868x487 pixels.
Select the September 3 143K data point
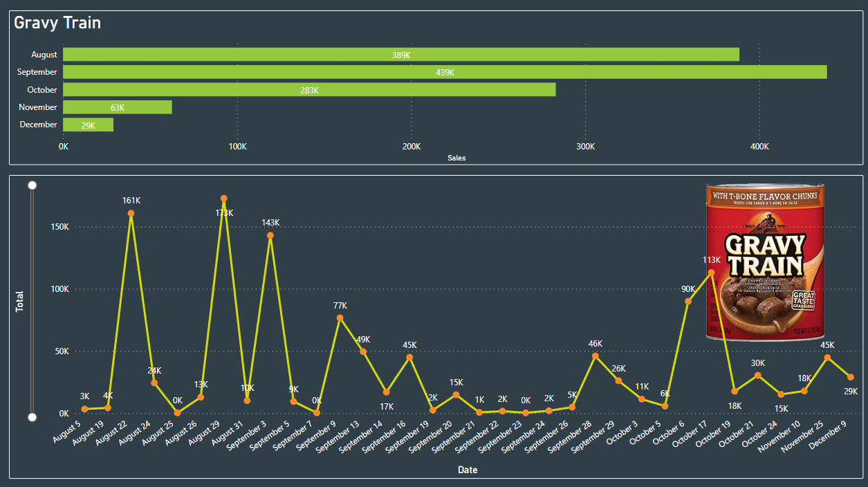point(270,235)
